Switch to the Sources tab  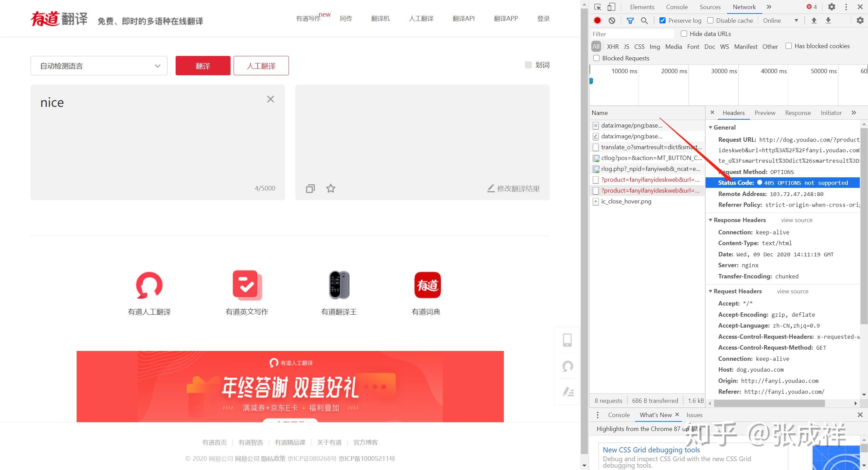(x=710, y=7)
